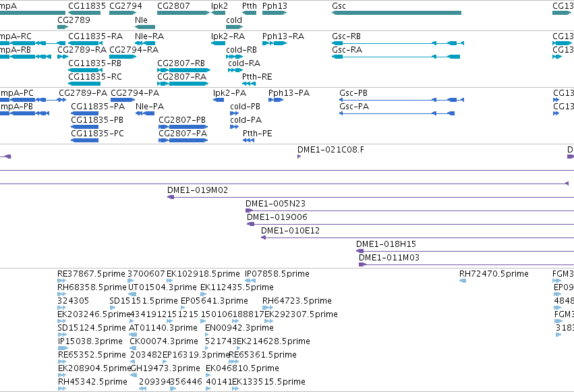Click the CG11835-RC transcript label

[95, 77]
